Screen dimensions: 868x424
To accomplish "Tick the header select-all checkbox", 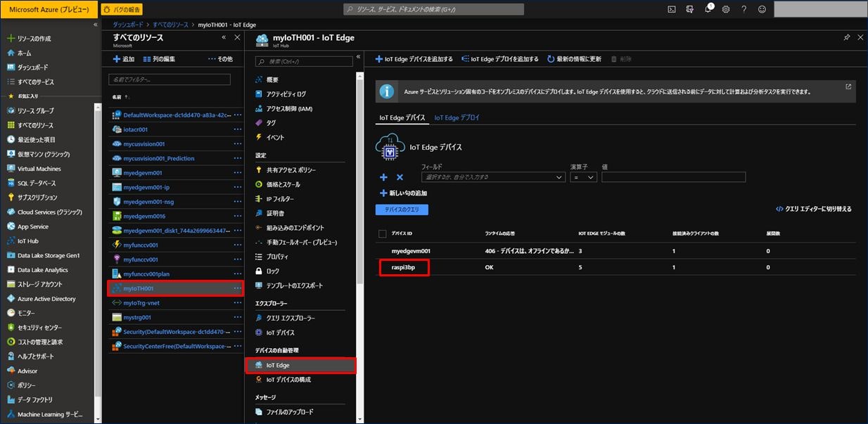I will tap(383, 233).
